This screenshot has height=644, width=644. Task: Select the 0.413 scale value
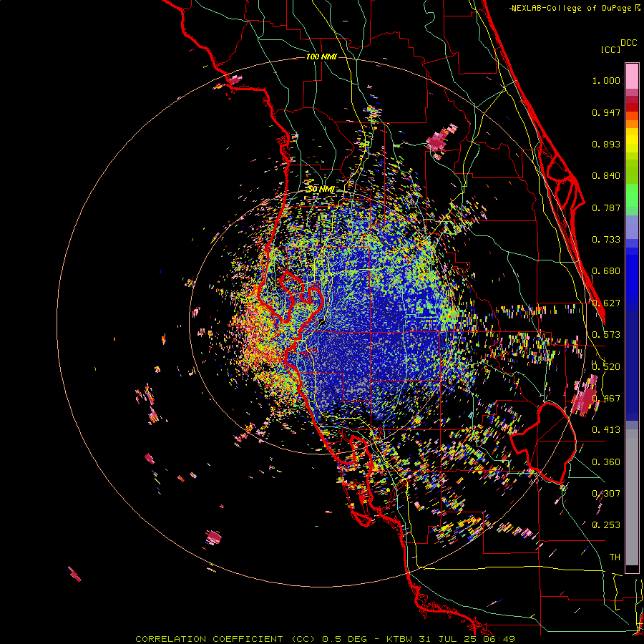606,430
